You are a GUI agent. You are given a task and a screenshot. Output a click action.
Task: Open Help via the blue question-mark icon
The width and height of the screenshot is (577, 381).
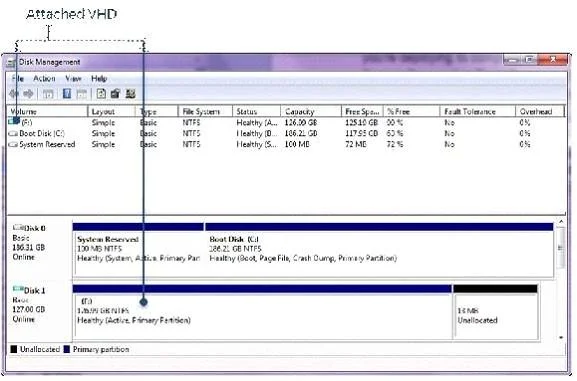(67, 94)
